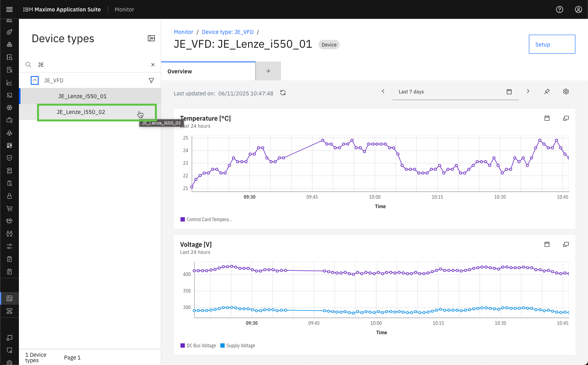The width and height of the screenshot is (588, 365).
Task: Select the JE_VFD device type row
Action: pyautogui.click(x=90, y=80)
